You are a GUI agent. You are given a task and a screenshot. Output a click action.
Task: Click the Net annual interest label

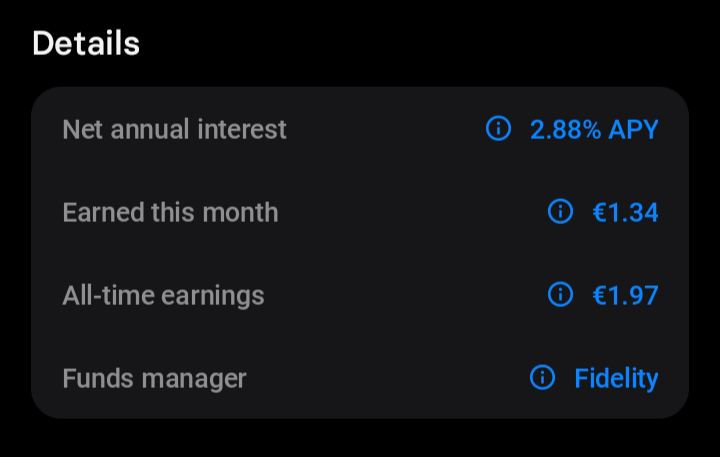174,129
